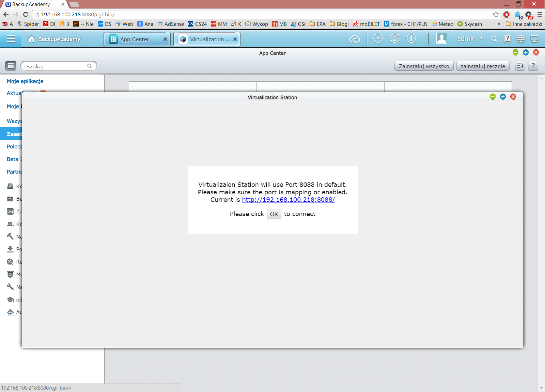
Task: Open the 192.168.100.218:8088 link
Action: [x=289, y=200]
